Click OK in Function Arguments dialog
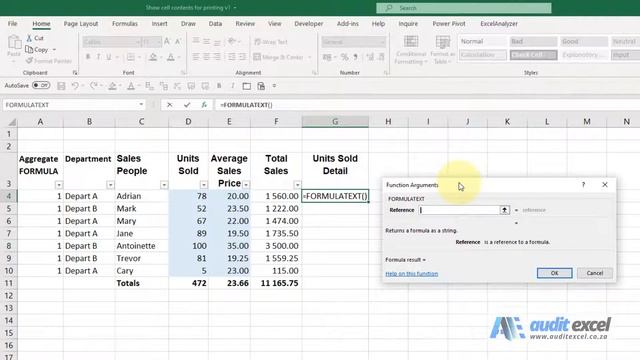 point(554,273)
